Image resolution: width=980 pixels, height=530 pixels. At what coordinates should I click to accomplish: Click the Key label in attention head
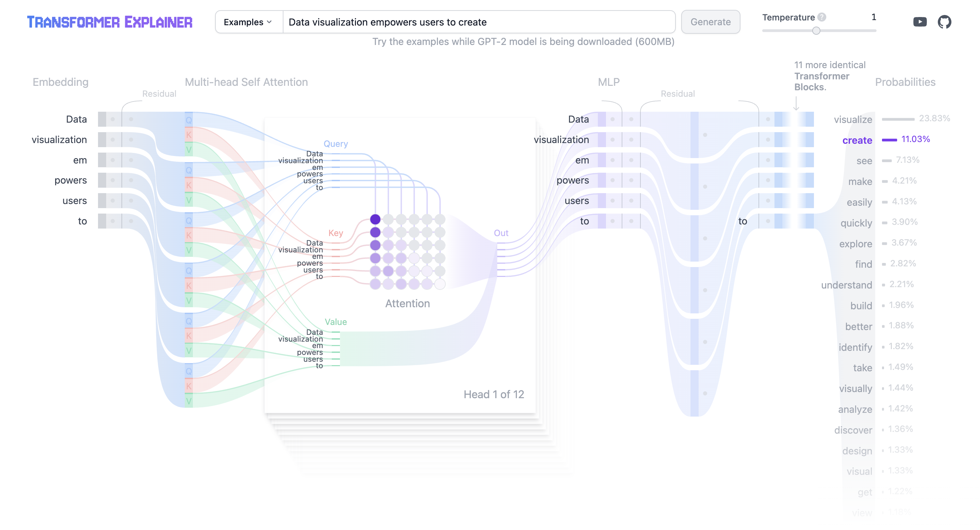[335, 233]
